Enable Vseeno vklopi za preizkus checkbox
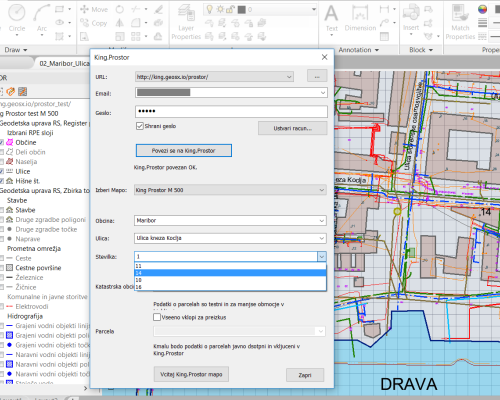The height and width of the screenshot is (400, 500). [x=157, y=317]
